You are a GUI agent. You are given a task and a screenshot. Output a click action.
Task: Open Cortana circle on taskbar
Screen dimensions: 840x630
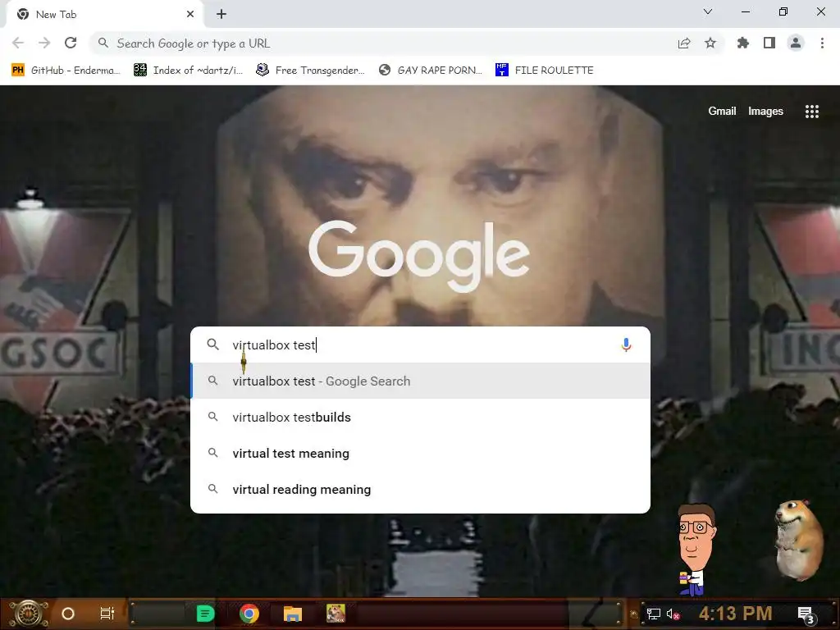pyautogui.click(x=68, y=614)
